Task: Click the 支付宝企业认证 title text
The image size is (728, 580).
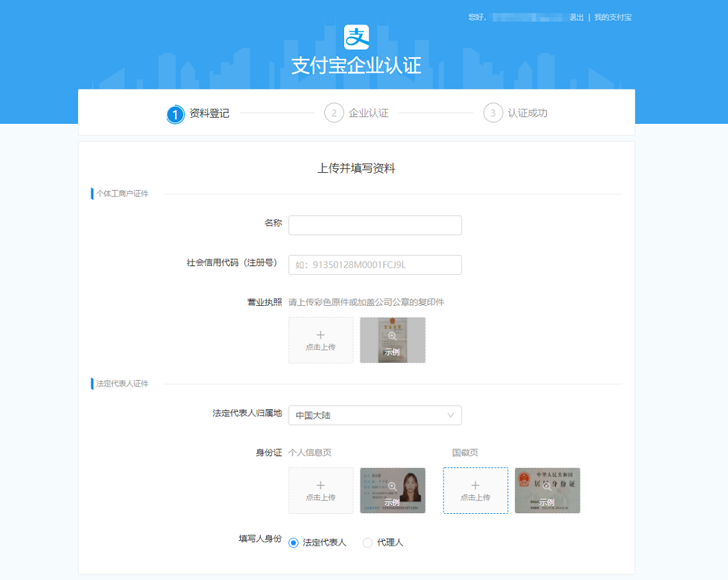Action: (x=357, y=66)
